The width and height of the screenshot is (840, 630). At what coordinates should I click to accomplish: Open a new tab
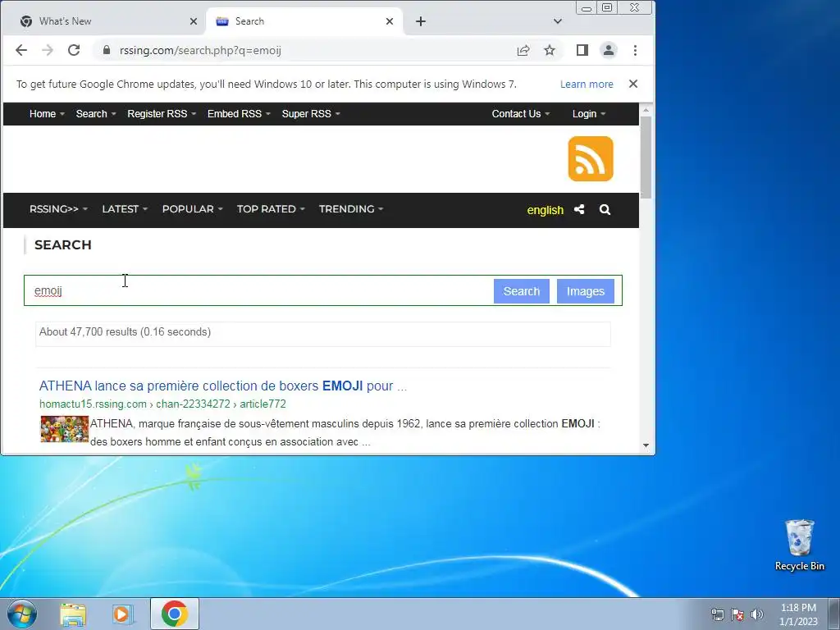click(421, 21)
